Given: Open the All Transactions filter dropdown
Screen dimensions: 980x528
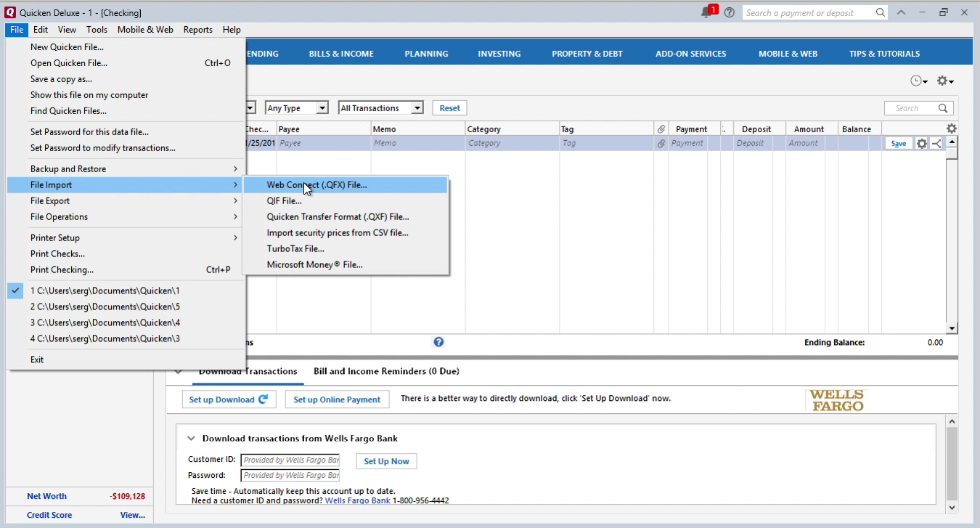Looking at the screenshot, I should pos(380,107).
